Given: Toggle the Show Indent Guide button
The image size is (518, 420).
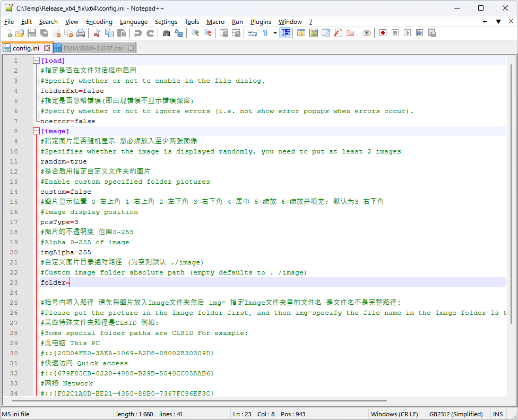Looking at the screenshot, I should click(x=286, y=33).
